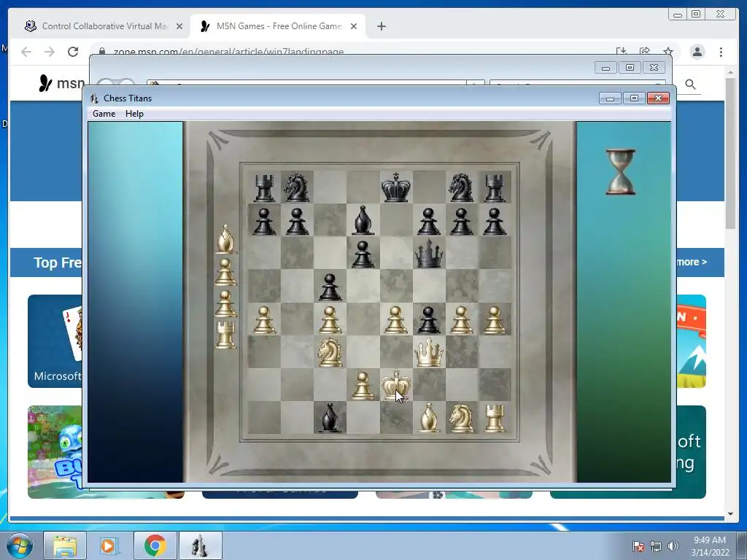Go back in Chrome
The height and width of the screenshot is (560, 747).
(x=26, y=52)
